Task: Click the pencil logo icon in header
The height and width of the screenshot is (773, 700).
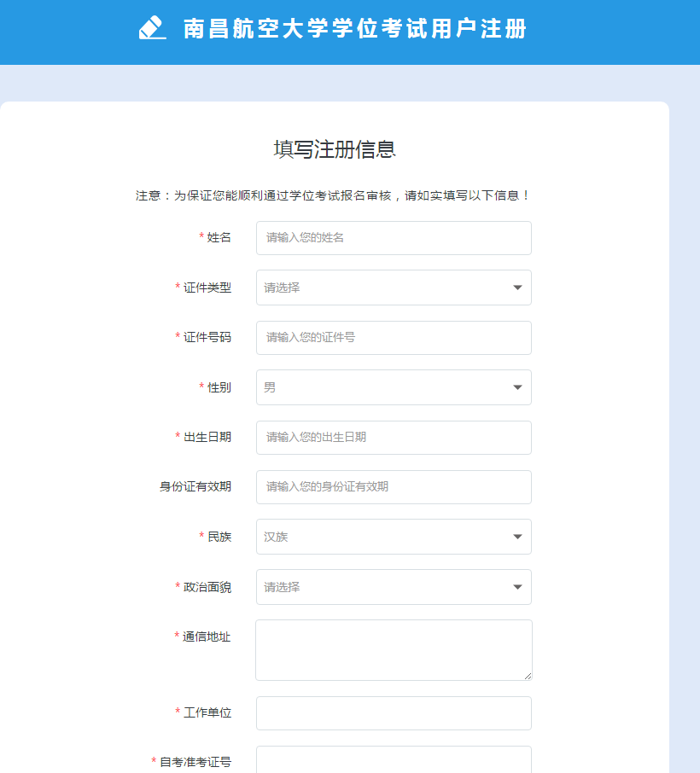Action: pos(153,27)
